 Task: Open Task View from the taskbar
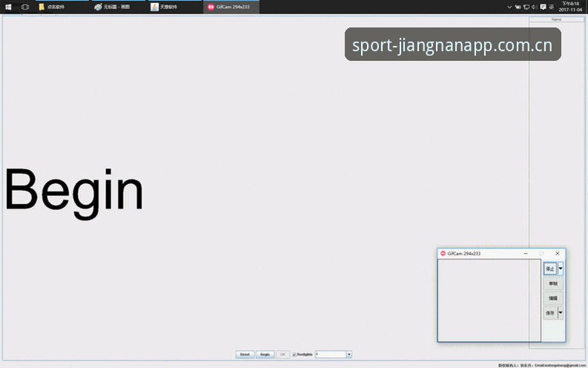(x=25, y=7)
